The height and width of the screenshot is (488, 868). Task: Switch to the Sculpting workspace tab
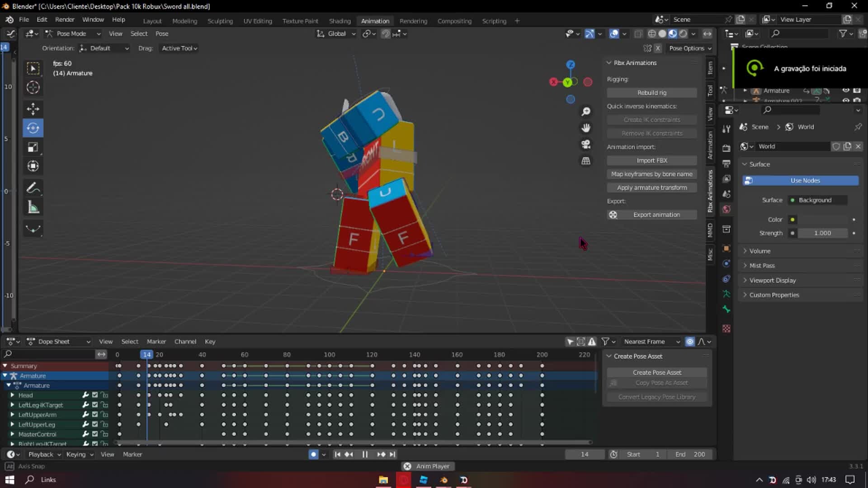point(220,21)
